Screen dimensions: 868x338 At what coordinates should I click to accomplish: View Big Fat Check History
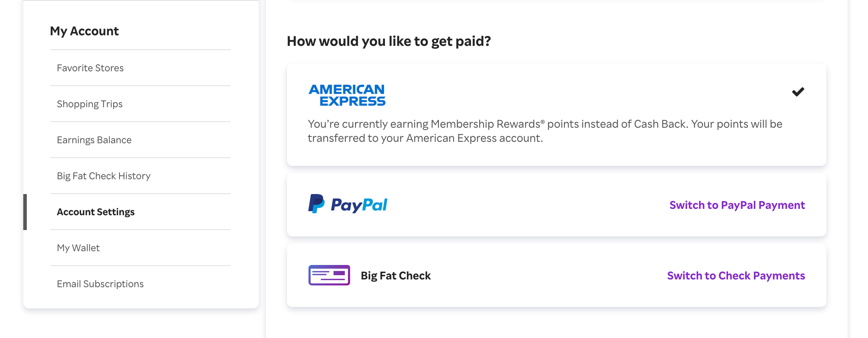pos(104,176)
